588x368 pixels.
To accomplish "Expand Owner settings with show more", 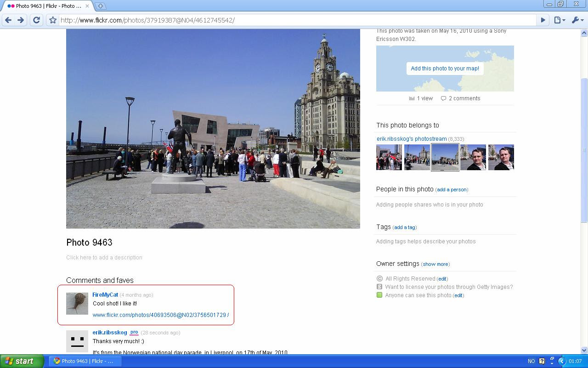I will [x=435, y=264].
